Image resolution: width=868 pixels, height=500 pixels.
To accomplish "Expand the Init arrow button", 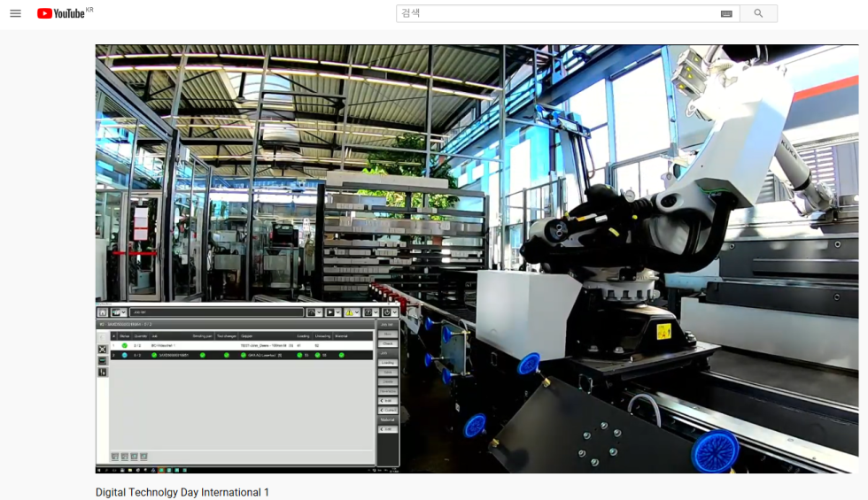I will tap(388, 400).
